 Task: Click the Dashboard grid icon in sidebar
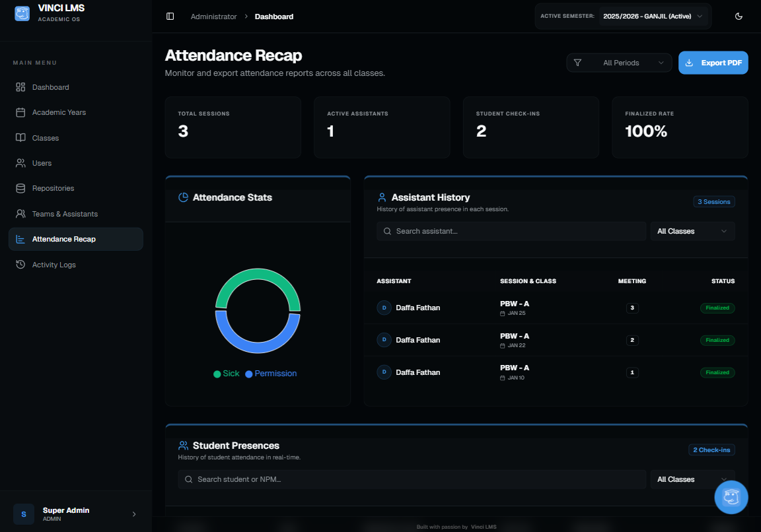coord(20,87)
